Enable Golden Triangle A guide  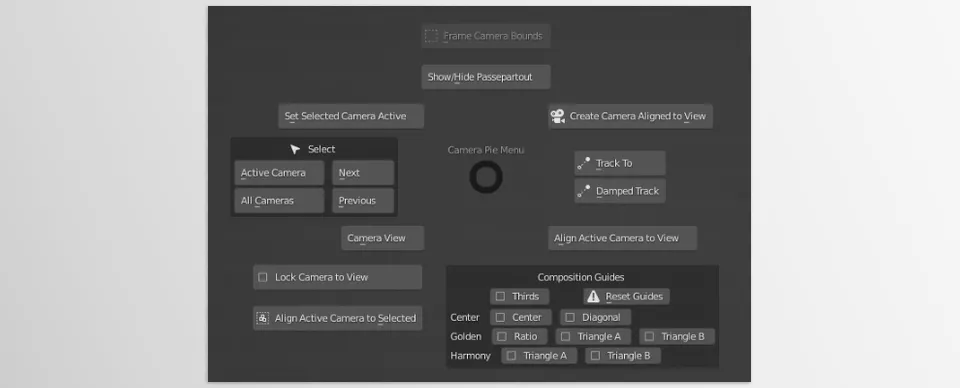pyautogui.click(x=566, y=337)
